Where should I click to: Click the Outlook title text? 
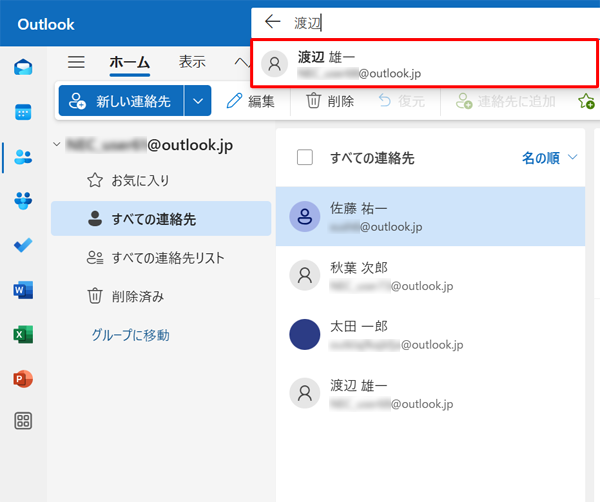click(46, 24)
